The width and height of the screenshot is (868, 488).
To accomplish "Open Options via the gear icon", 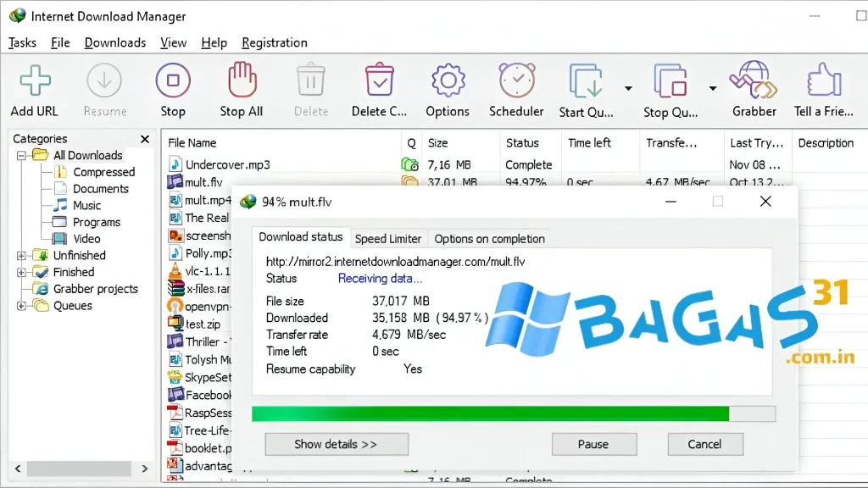I will [448, 80].
